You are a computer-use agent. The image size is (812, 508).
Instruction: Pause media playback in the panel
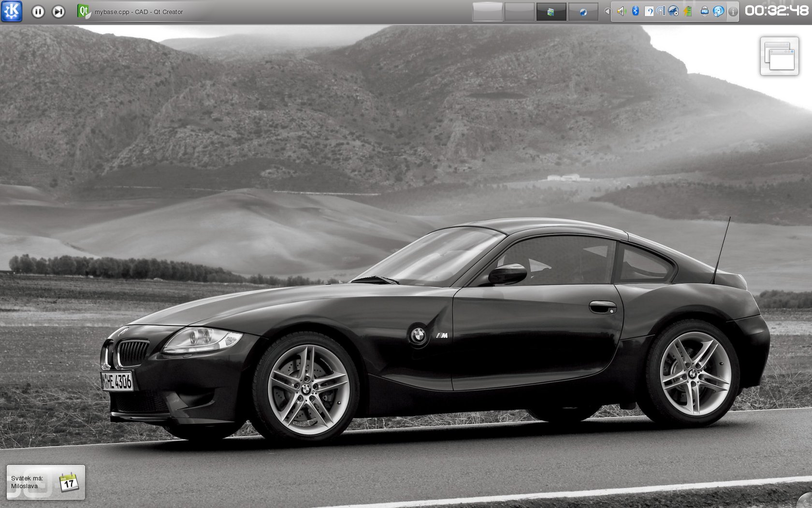[38, 12]
